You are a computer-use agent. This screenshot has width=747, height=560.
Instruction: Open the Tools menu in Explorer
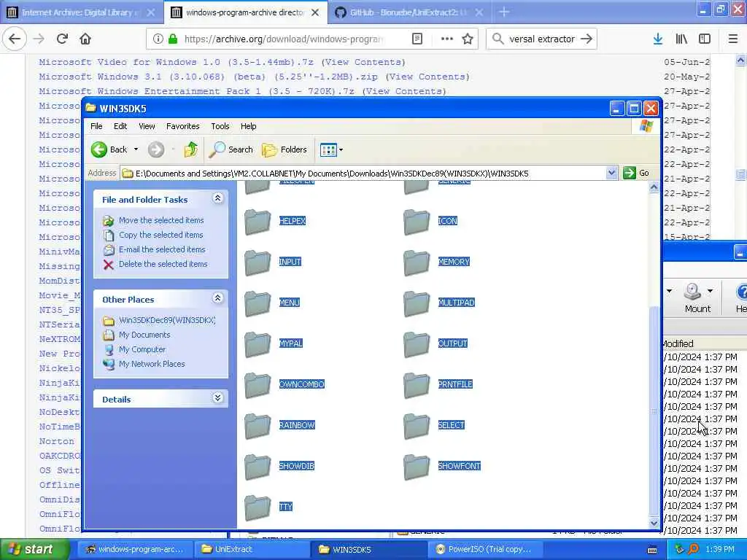220,126
